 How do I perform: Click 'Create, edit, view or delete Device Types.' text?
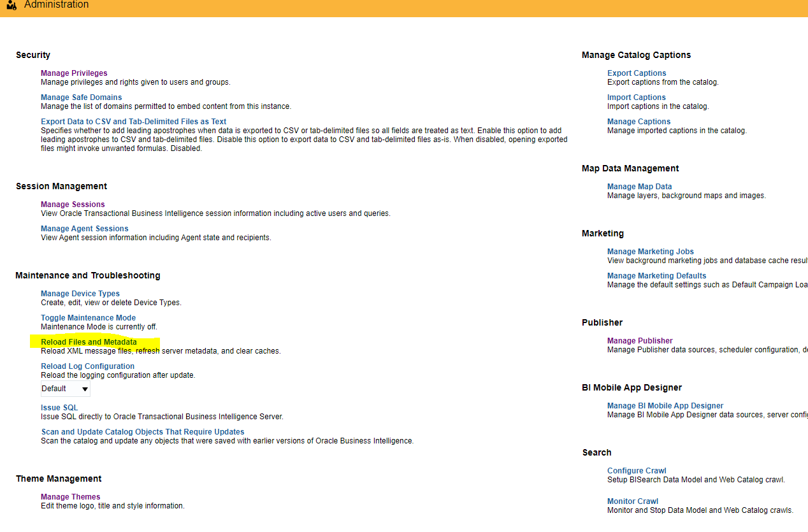pos(111,303)
